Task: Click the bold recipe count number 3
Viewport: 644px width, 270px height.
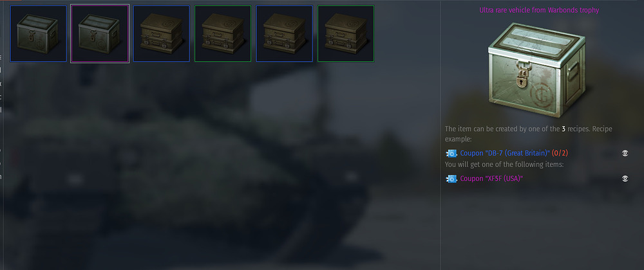Action: [563, 129]
